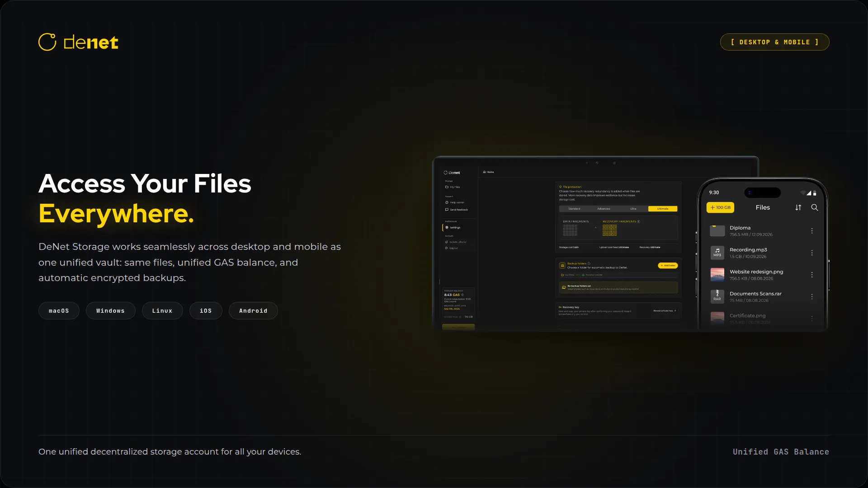Click the Files title on phone
868x488 pixels.
coord(763,207)
